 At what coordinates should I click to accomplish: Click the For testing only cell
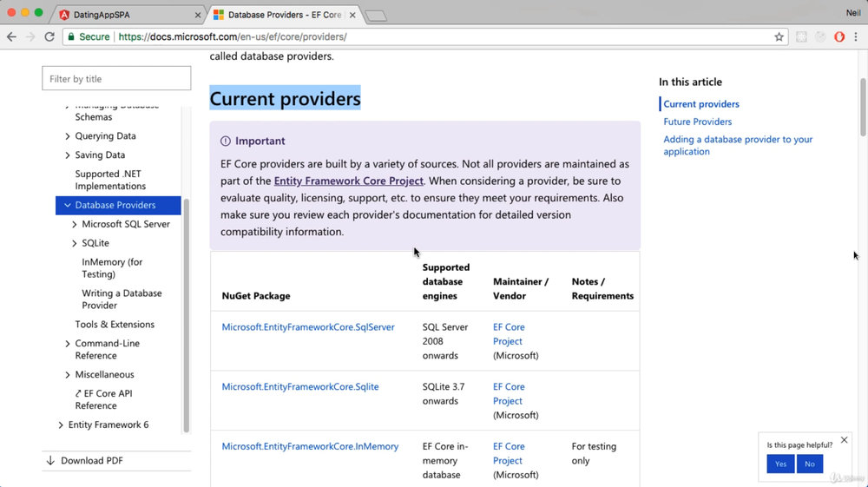tap(594, 454)
